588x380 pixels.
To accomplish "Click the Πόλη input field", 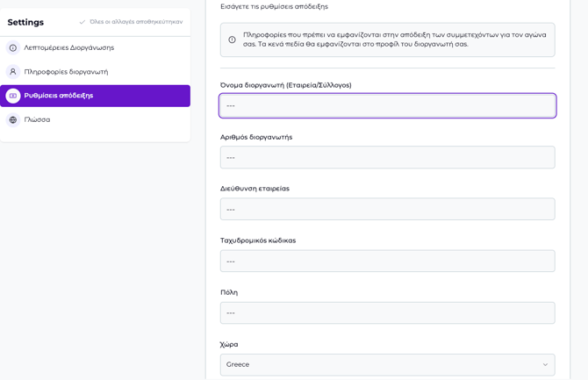I will pyautogui.click(x=387, y=312).
